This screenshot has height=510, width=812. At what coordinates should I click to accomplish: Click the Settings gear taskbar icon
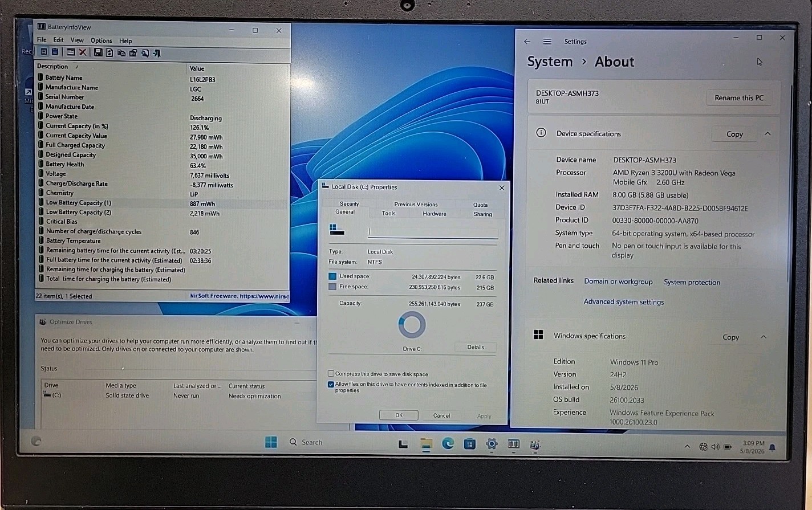pyautogui.click(x=492, y=444)
